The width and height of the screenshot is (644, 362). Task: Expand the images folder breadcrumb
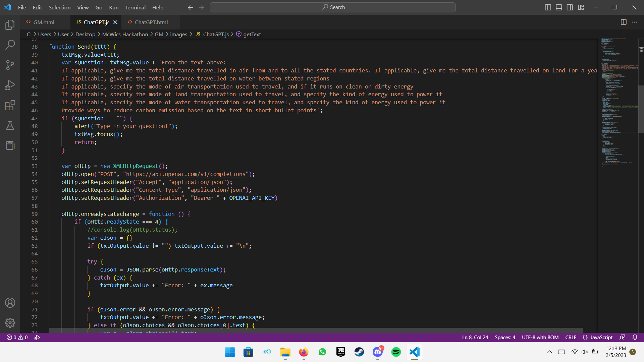point(178,34)
